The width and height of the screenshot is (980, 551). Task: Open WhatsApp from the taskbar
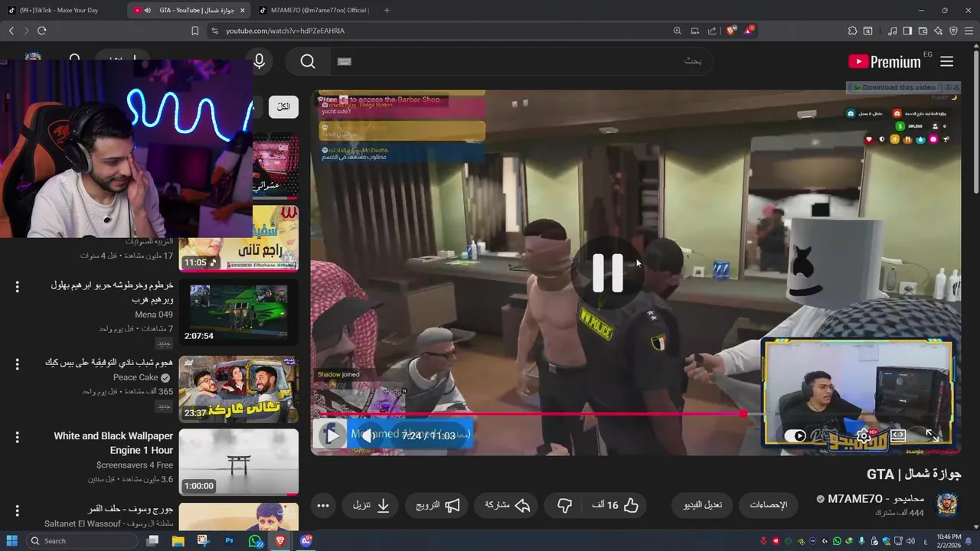coord(255,541)
